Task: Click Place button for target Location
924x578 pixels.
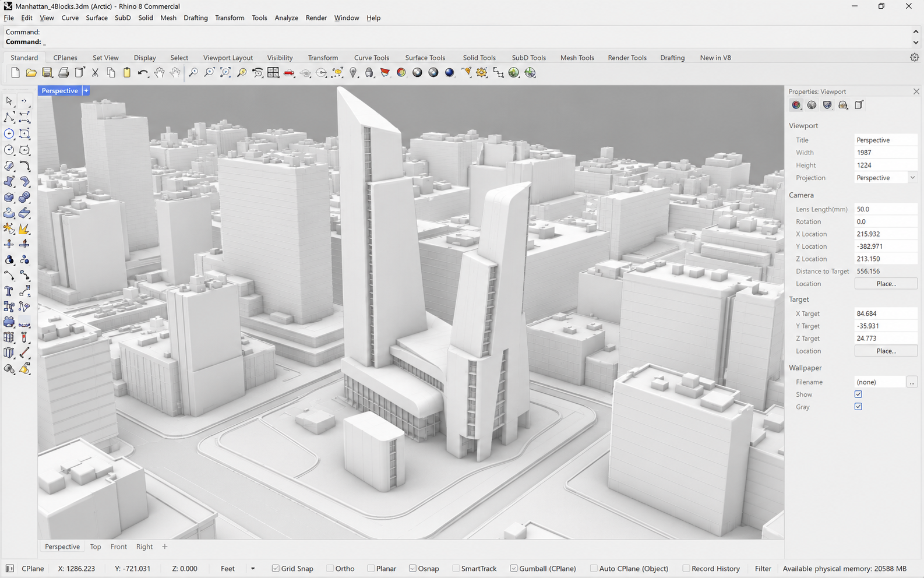Action: [x=886, y=351]
